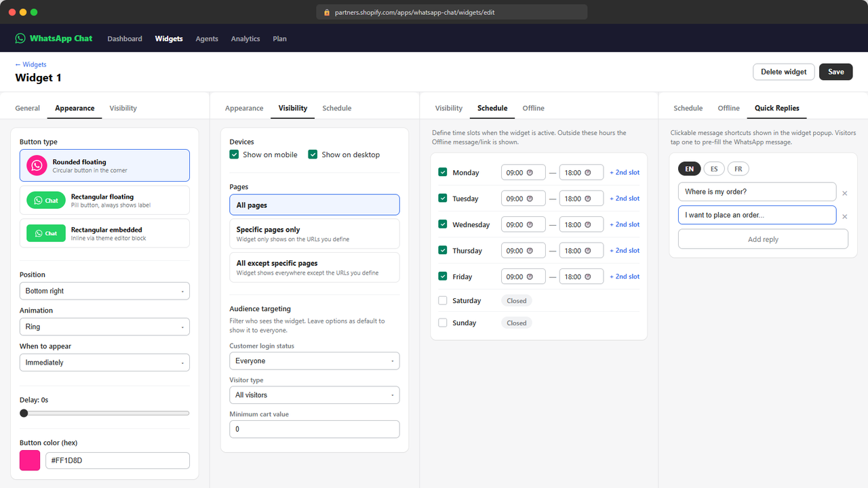The height and width of the screenshot is (488, 868).
Task: Click the Tuesday 18:00 end time field
Action: pyautogui.click(x=581, y=199)
